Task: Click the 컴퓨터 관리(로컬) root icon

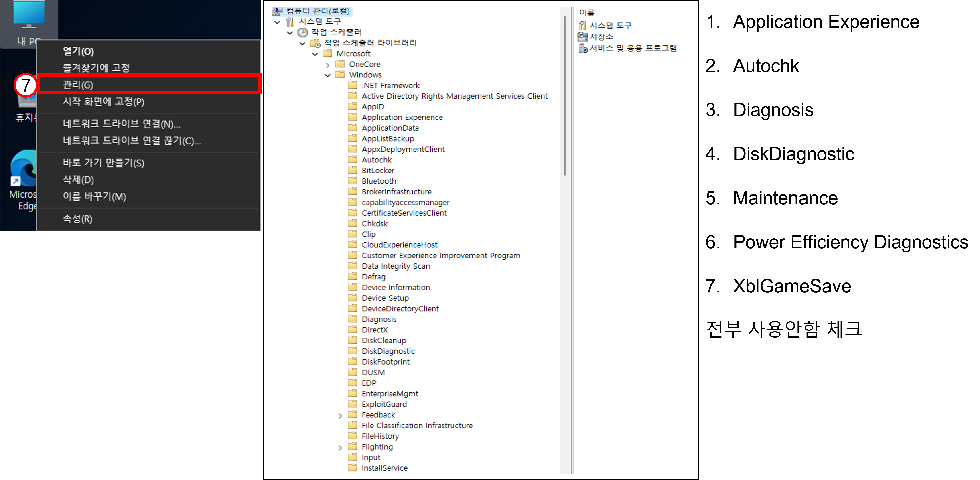Action: pos(277,11)
